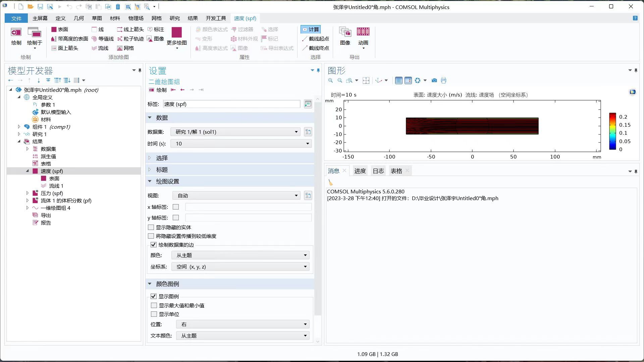644x362 pixels.
Task: Add 粒子轨迹 particle trajectories plot
Action: pyautogui.click(x=130, y=39)
